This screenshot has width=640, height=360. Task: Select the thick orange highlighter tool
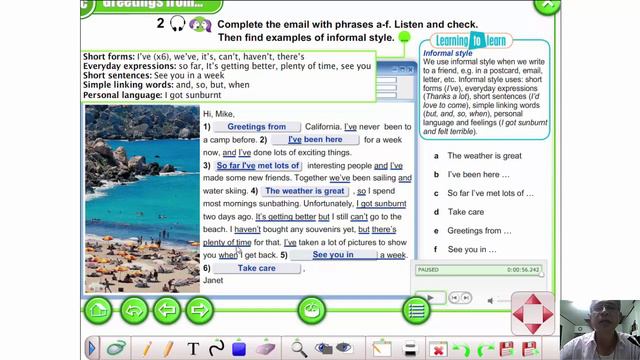pyautogui.click(x=168, y=349)
